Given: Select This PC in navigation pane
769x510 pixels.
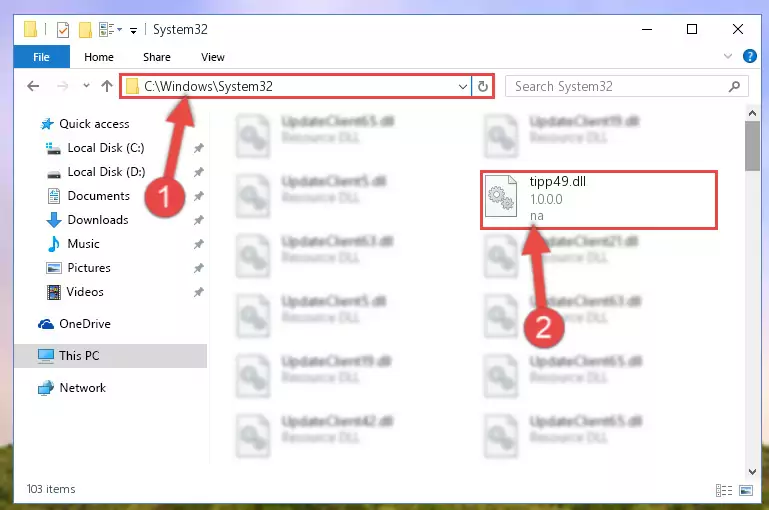Looking at the screenshot, I should (x=110, y=356).
